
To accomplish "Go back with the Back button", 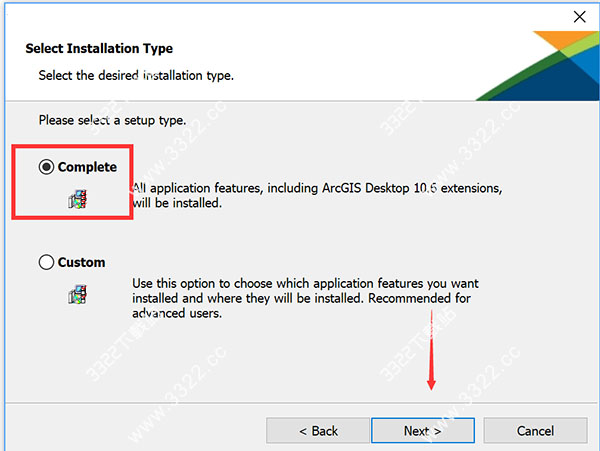I will (318, 431).
